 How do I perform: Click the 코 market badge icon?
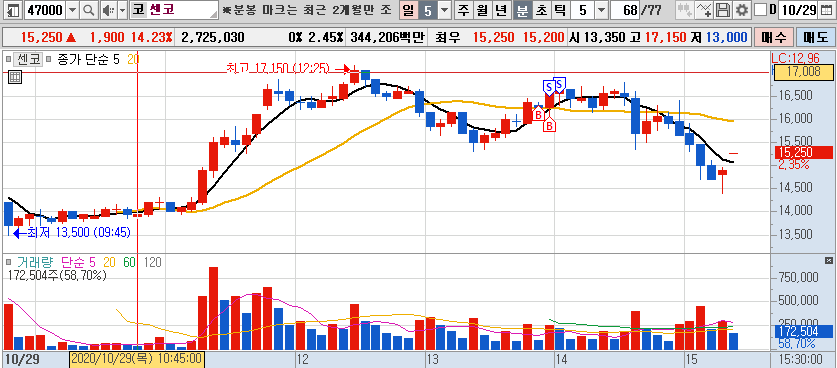138,10
